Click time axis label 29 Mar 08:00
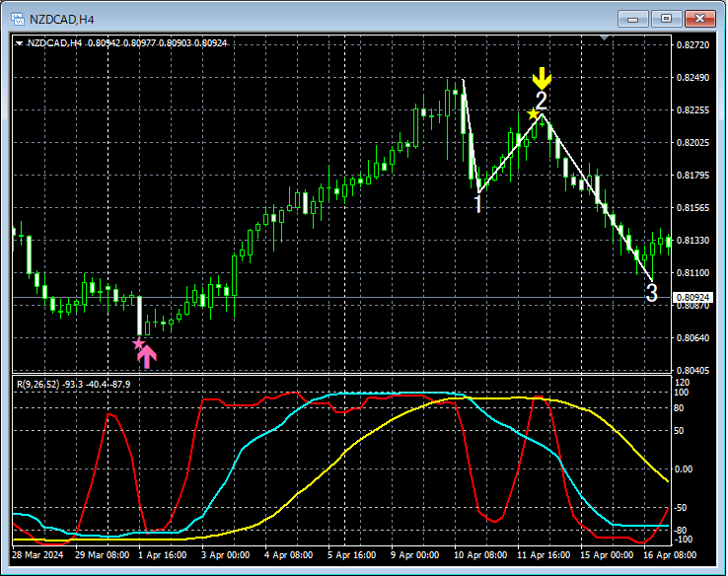 pyautogui.click(x=103, y=555)
